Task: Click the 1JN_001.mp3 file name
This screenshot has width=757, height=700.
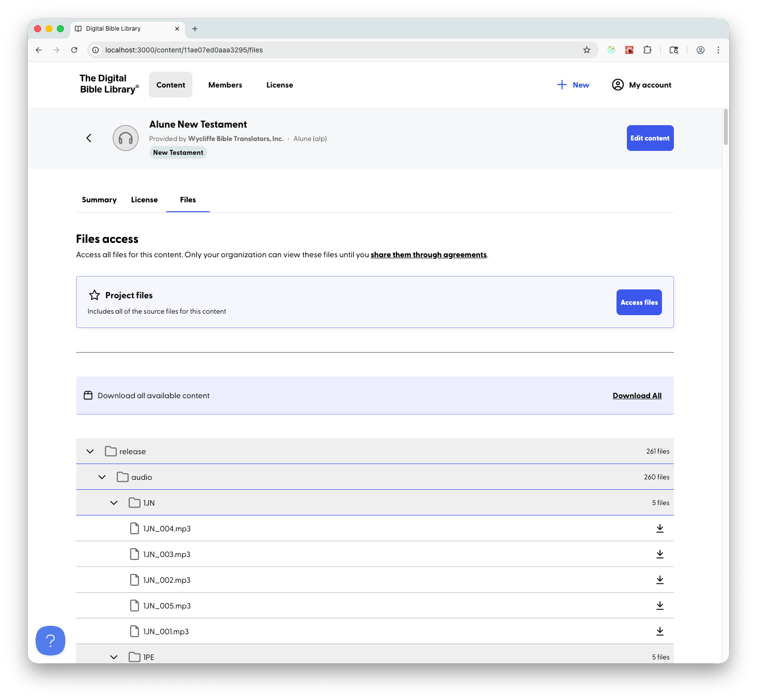Action: [166, 631]
